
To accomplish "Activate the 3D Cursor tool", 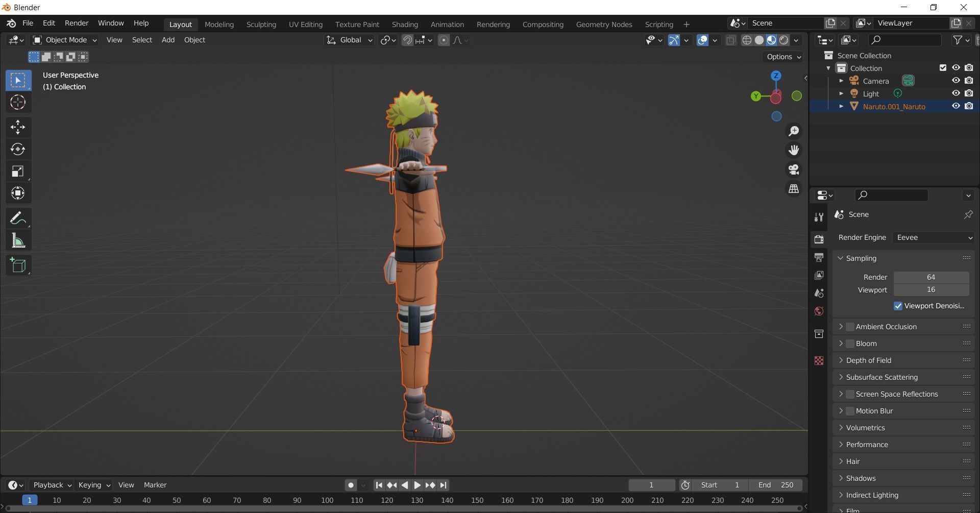I will (18, 103).
